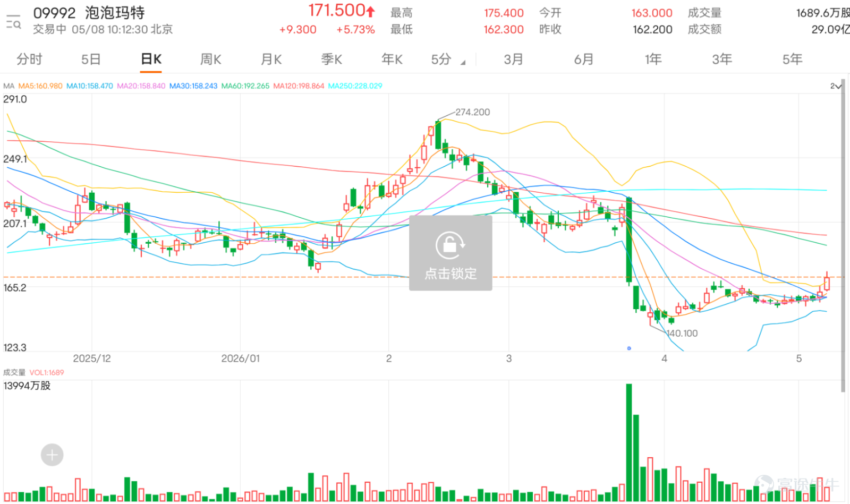Click the MA10:158.470 indicator label
The height and width of the screenshot is (504, 850).
click(x=90, y=86)
